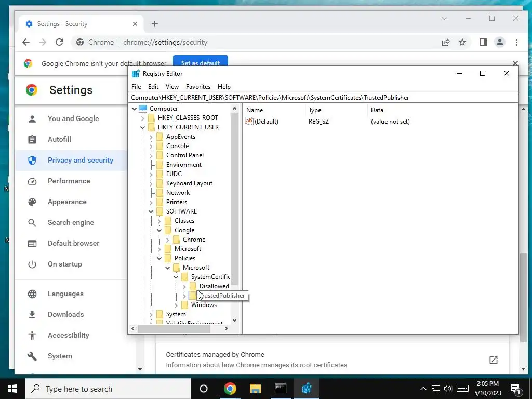Click the registry address path bar

pyautogui.click(x=324, y=98)
